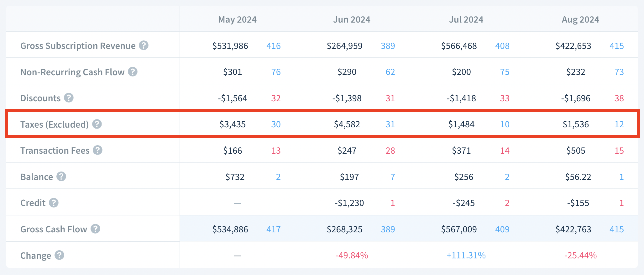Select the Jul 2024 column header
The width and height of the screenshot is (644, 275).
466,19
